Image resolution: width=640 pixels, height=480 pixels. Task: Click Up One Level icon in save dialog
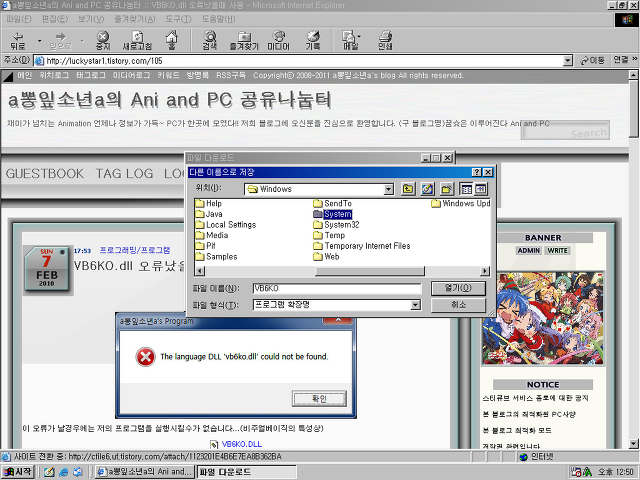tap(408, 189)
